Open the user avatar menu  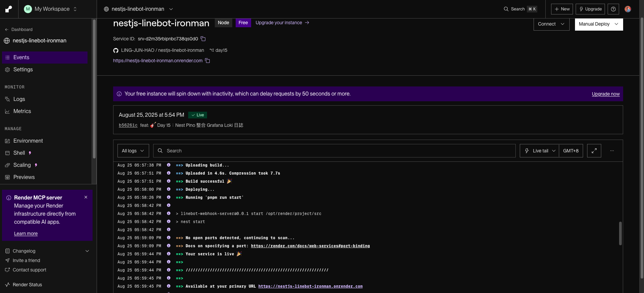pyautogui.click(x=628, y=9)
